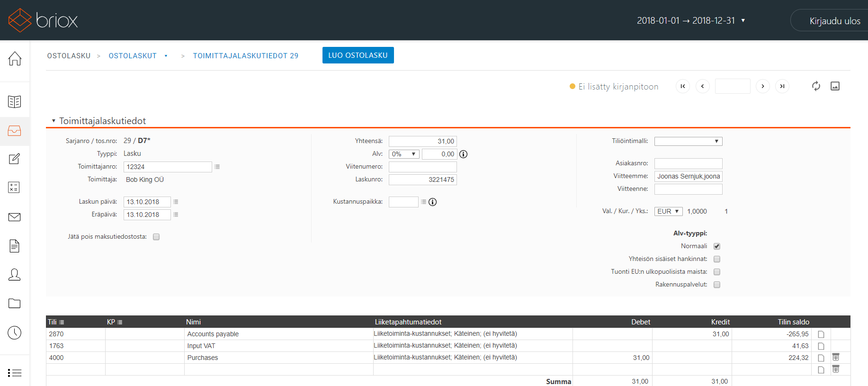This screenshot has width=868, height=386.
Task: Delete the Purchases row with trash icon
Action: 836,357
